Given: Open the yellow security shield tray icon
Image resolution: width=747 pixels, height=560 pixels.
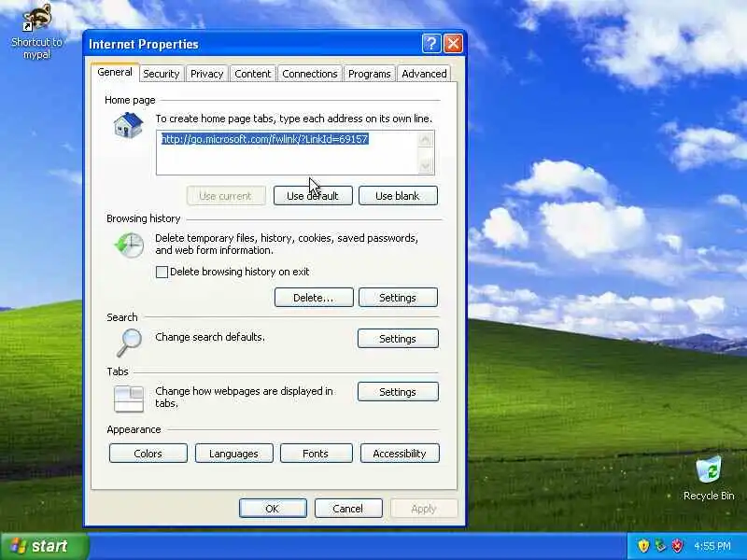Looking at the screenshot, I should click(x=643, y=546).
